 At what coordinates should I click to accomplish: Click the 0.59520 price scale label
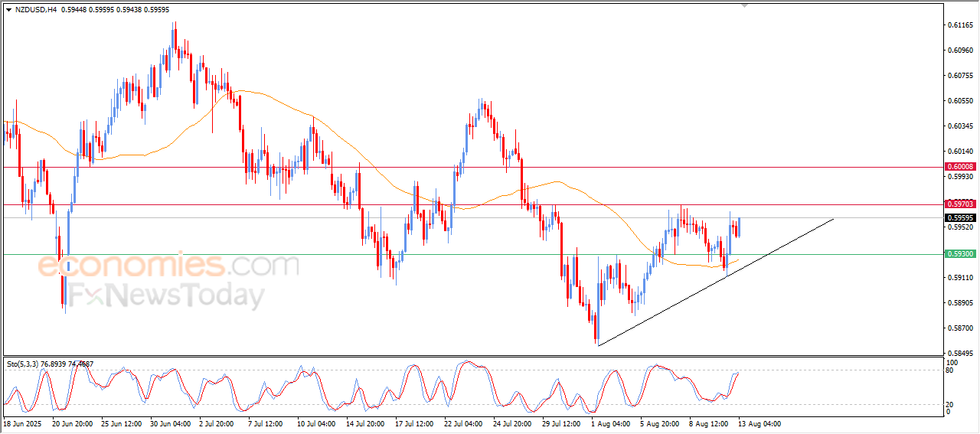click(960, 227)
